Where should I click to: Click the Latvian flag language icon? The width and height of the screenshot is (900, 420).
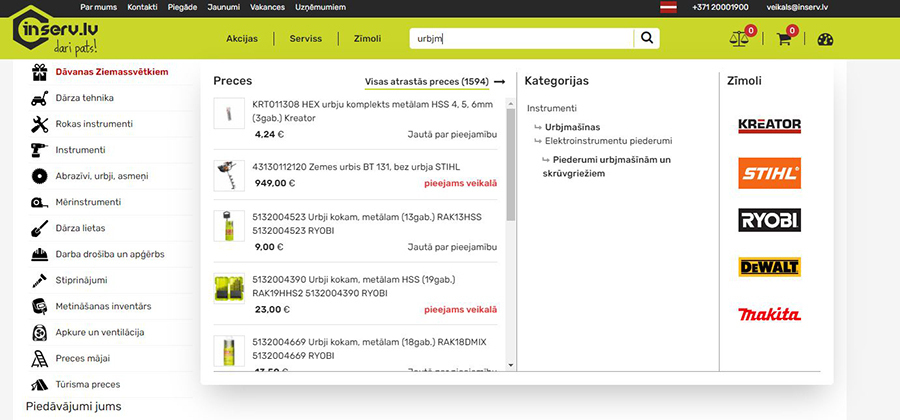[x=668, y=7]
